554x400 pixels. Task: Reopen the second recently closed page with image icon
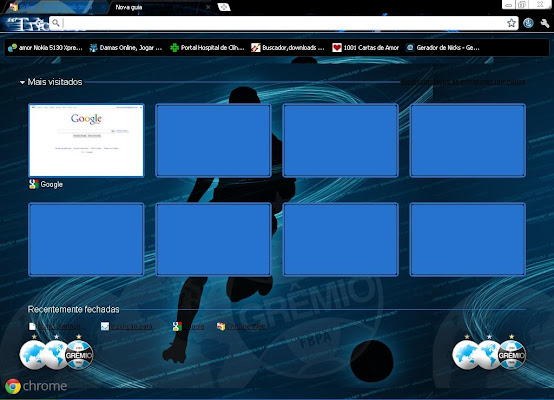pyautogui.click(x=127, y=327)
